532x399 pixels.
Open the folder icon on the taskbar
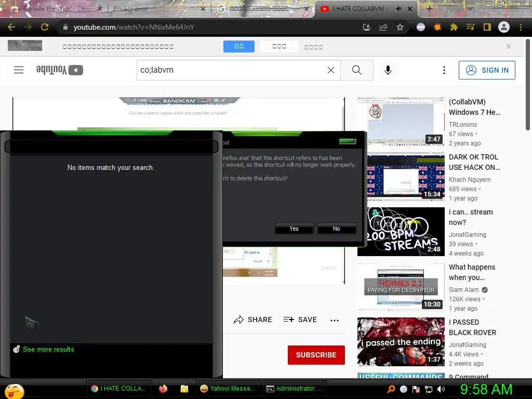(184, 389)
